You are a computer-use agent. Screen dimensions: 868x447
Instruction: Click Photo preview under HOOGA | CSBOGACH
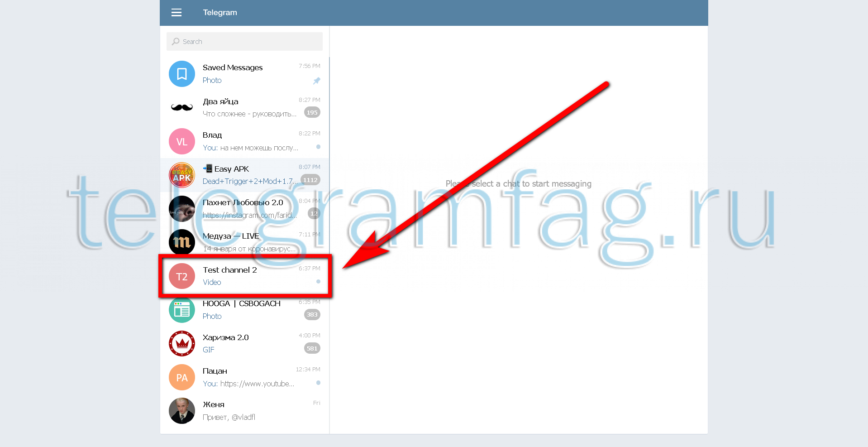[212, 316]
